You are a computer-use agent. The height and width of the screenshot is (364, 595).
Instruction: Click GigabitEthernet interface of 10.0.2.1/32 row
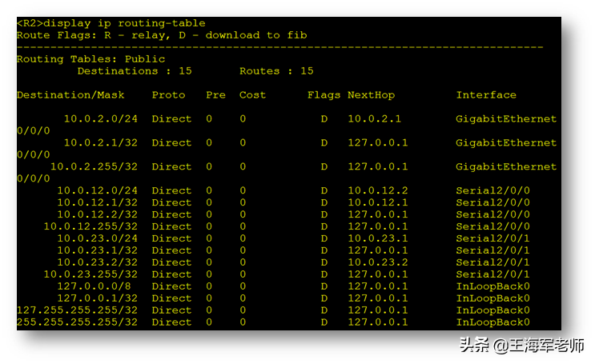point(506,142)
